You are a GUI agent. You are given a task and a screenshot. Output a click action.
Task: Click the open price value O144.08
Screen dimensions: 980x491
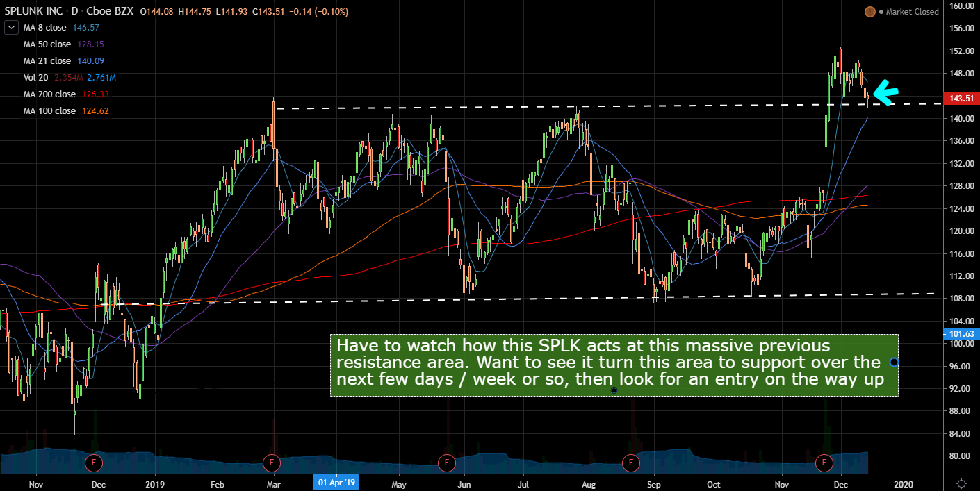click(x=156, y=12)
